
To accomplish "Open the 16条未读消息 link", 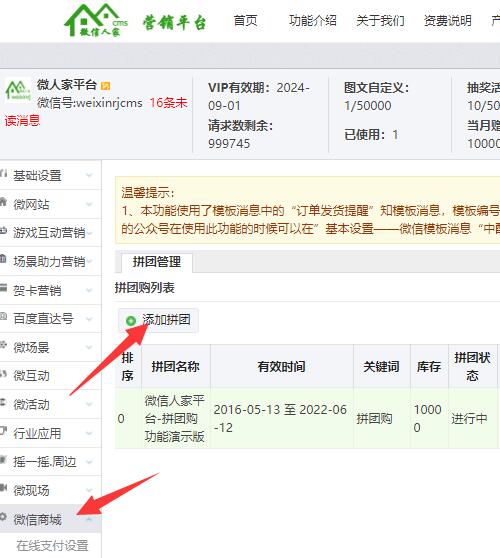I will click(x=96, y=112).
